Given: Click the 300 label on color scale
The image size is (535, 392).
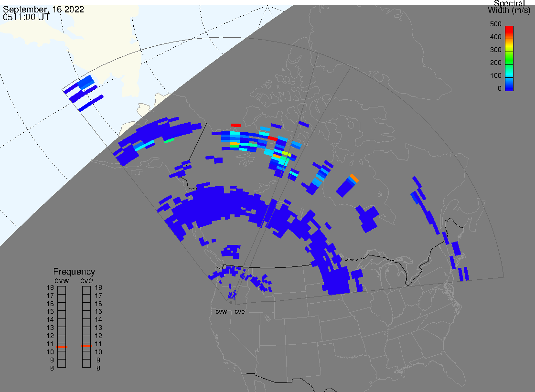Looking at the screenshot, I should click(x=495, y=50).
